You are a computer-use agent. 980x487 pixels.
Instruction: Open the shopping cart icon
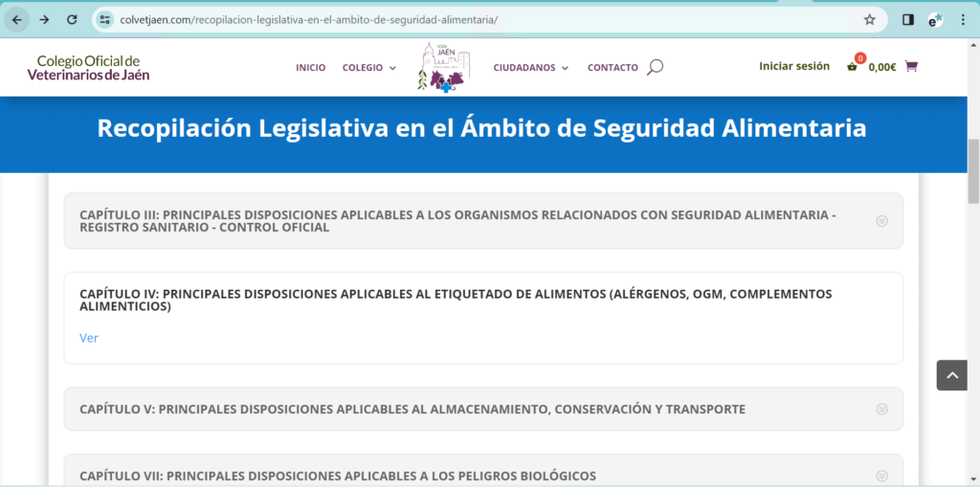point(910,67)
